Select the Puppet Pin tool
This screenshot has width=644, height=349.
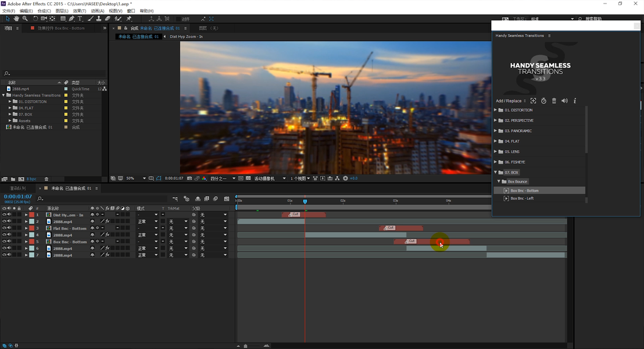coord(129,19)
